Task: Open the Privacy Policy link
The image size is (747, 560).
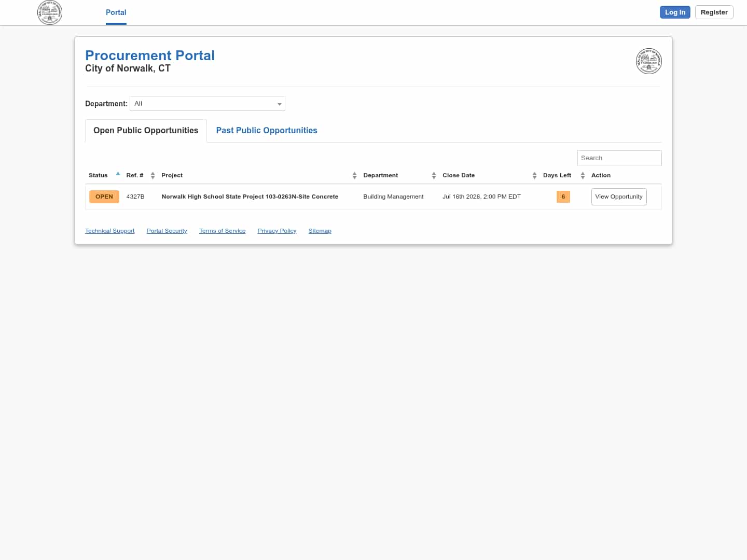Action: point(277,231)
